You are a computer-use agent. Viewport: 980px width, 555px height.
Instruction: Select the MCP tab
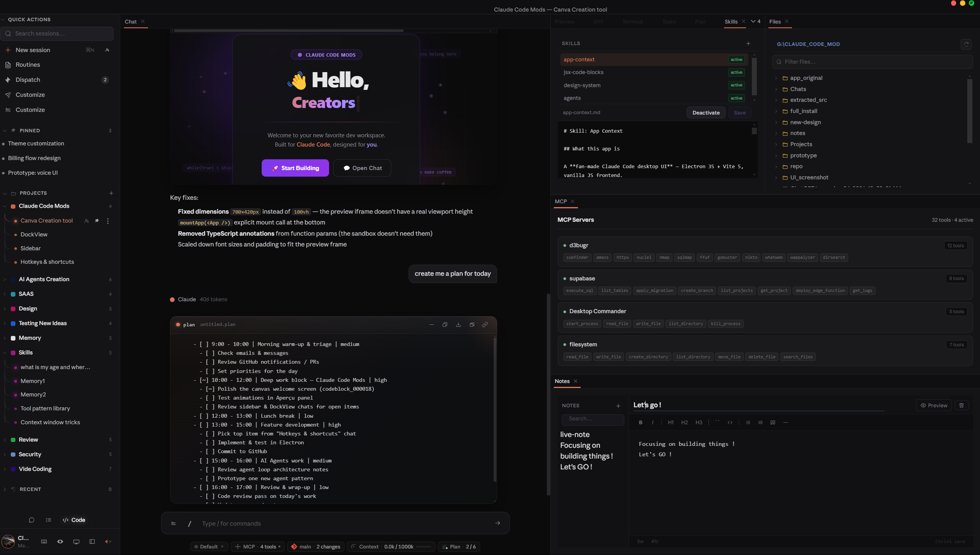coord(561,201)
